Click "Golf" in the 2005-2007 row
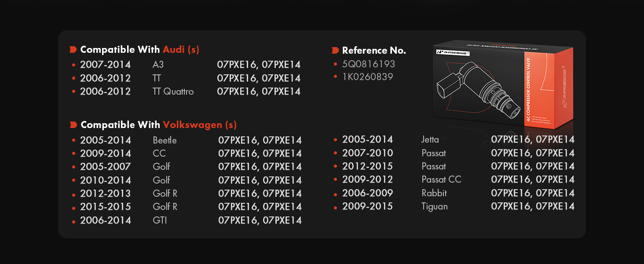This screenshot has width=644, height=264. [161, 167]
